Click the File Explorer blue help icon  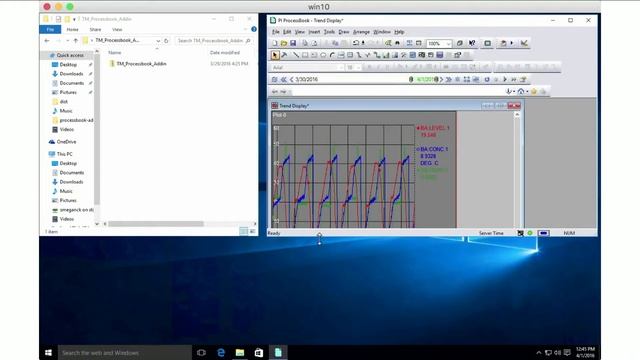pos(254,29)
